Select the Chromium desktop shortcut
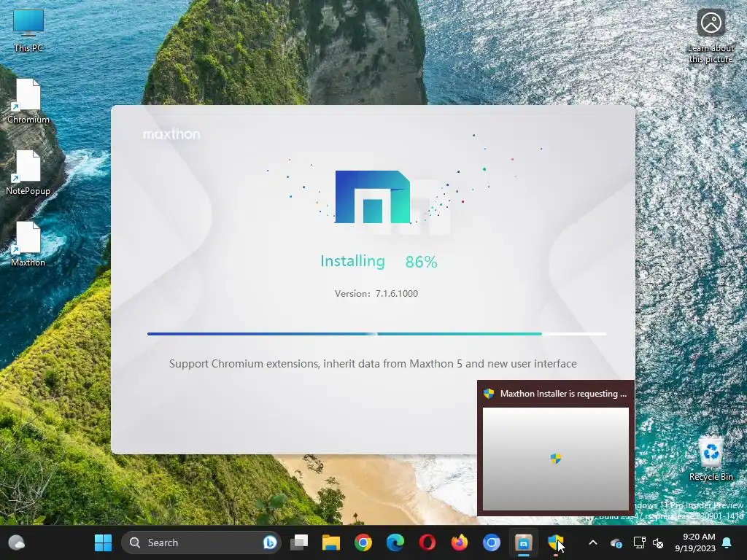The height and width of the screenshot is (560, 747). [x=28, y=101]
